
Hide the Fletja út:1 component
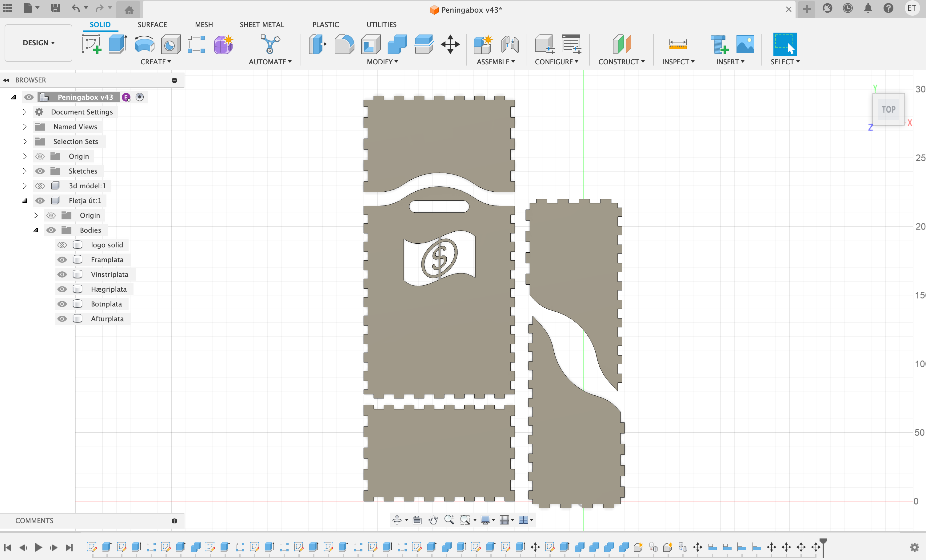[40, 201]
